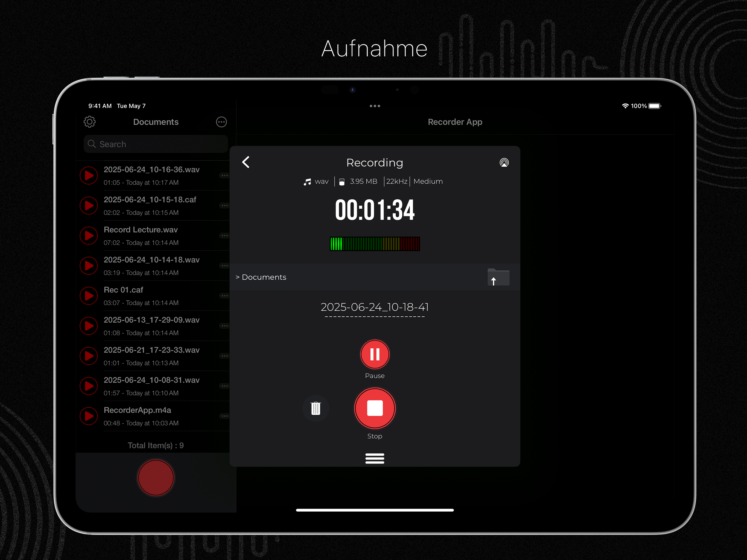Go back using the Recording back chevron
Image resolution: width=747 pixels, height=560 pixels.
(246, 162)
